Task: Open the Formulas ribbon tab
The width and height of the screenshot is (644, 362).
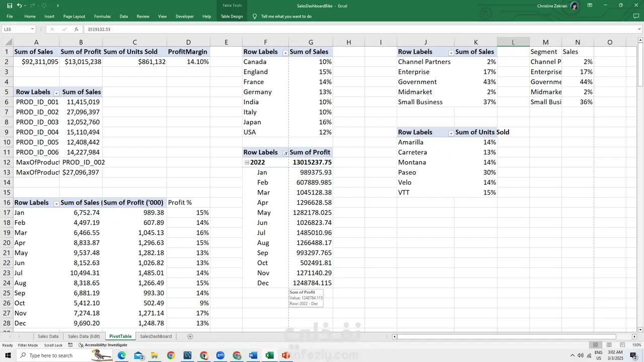Action: (102, 16)
